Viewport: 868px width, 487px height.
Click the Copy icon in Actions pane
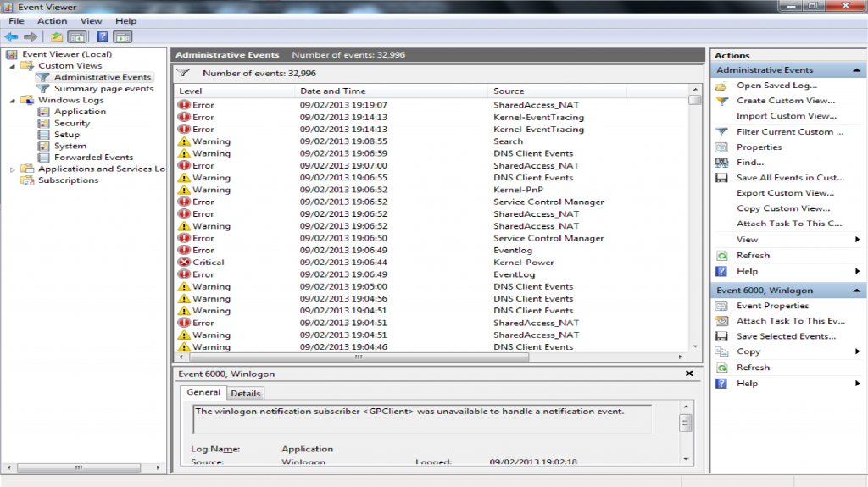click(721, 351)
